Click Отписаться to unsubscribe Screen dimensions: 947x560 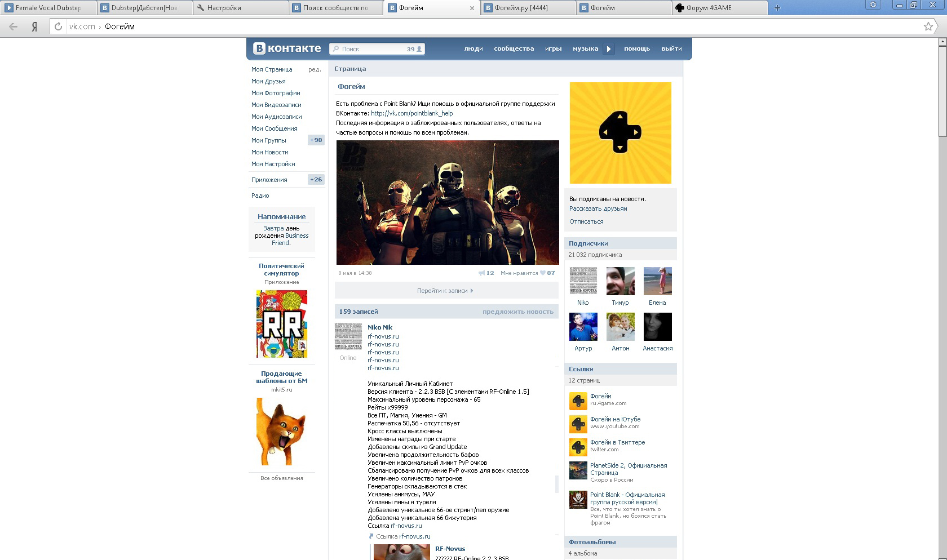[586, 221]
